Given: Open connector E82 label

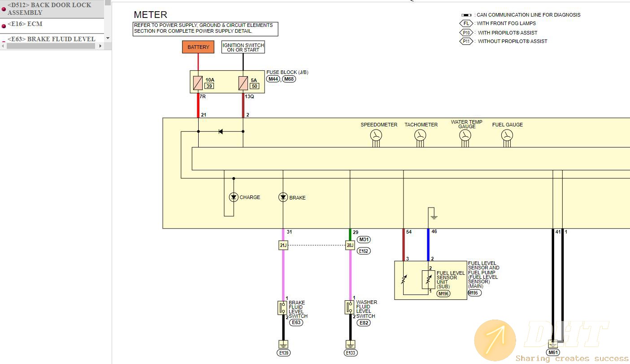Looking at the screenshot, I should [364, 322].
